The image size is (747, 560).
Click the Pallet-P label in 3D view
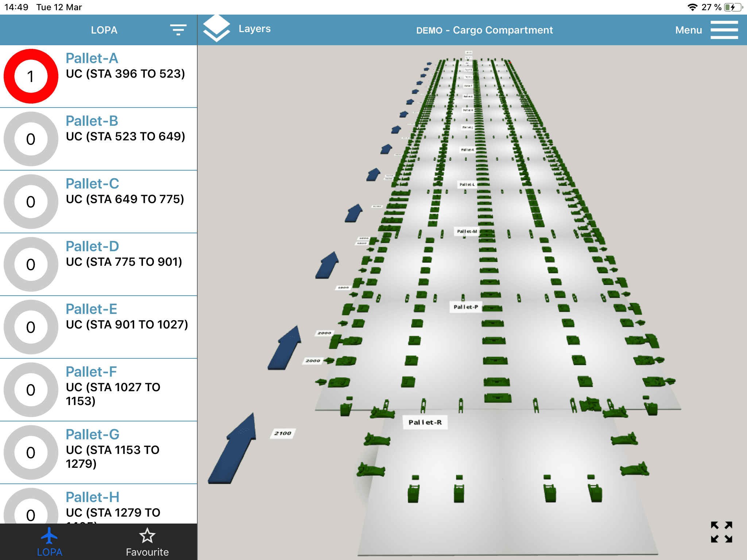click(x=465, y=307)
